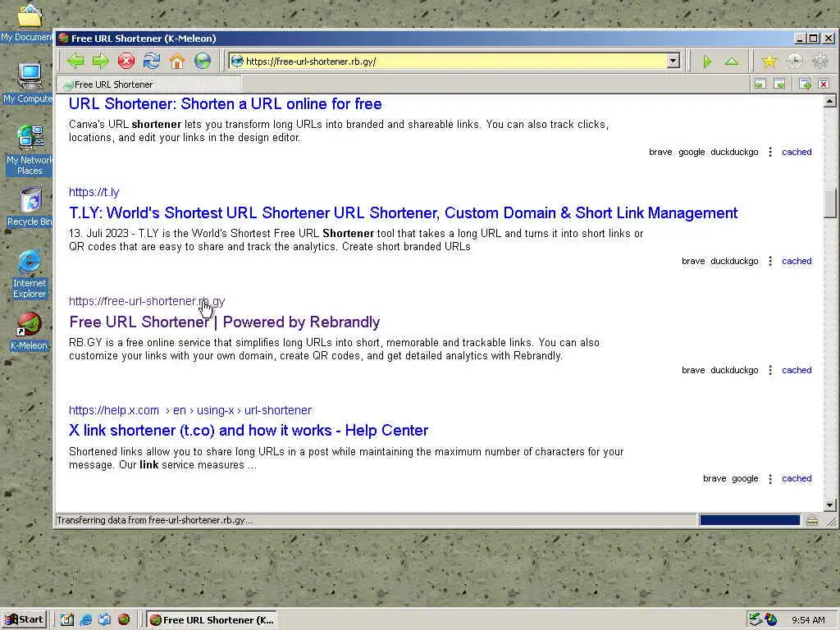Open options menu for the Canva result

[770, 152]
